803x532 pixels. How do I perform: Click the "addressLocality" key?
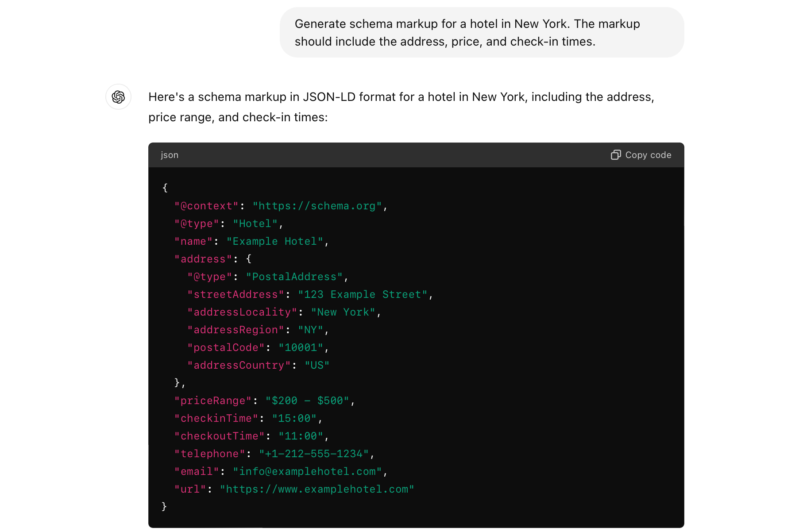[242, 312]
